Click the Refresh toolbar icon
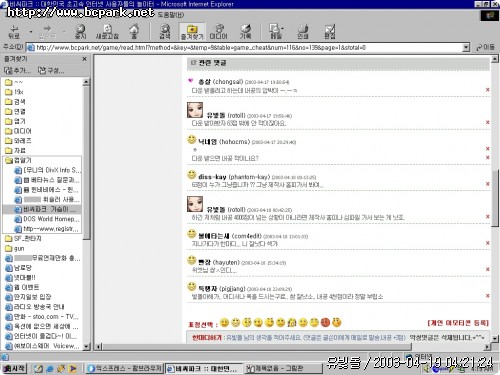The image size is (500, 375). [x=107, y=32]
